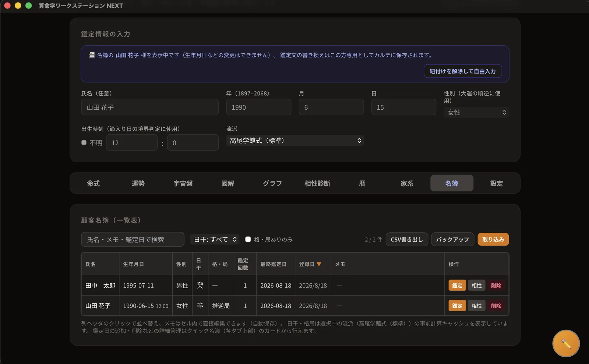Edit the memo cell for 田中 太郎
Image resolution: width=589 pixels, height=364 pixels.
click(x=388, y=285)
